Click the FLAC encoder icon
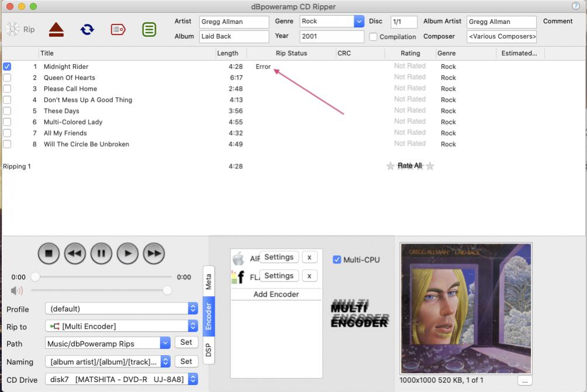Image resolution: width=587 pixels, height=392 pixels. (x=238, y=277)
